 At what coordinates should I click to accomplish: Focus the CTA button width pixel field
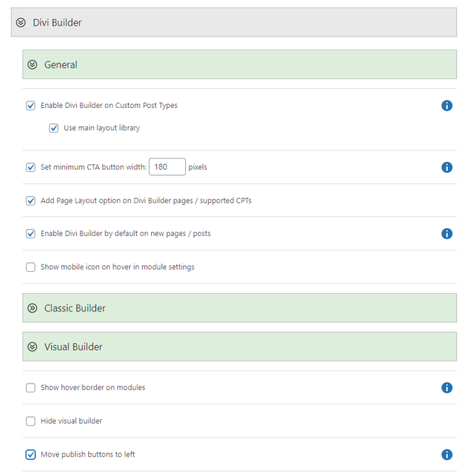(167, 167)
